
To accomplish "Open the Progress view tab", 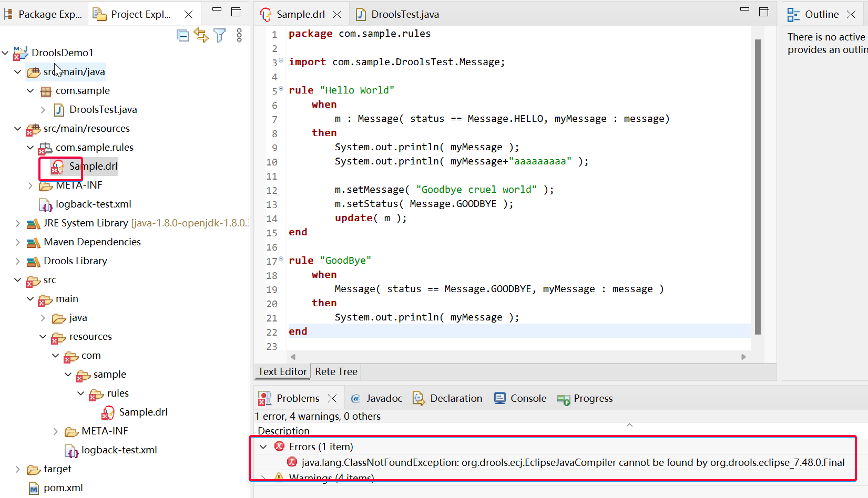I will 585,399.
